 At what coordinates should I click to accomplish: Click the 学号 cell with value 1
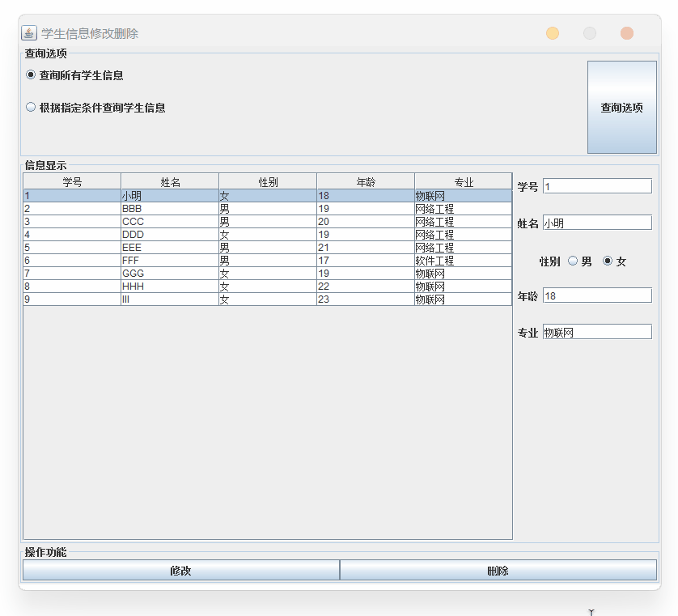[72, 196]
